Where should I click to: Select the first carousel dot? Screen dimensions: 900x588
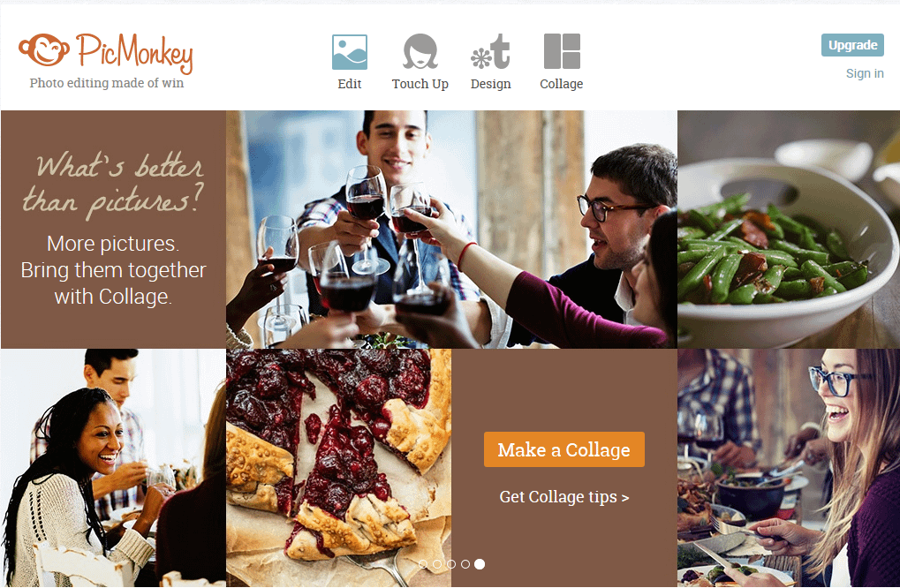(x=423, y=564)
